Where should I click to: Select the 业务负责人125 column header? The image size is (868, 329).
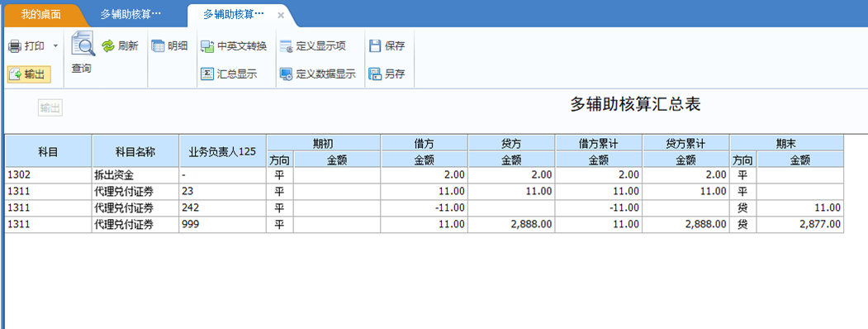click(222, 150)
